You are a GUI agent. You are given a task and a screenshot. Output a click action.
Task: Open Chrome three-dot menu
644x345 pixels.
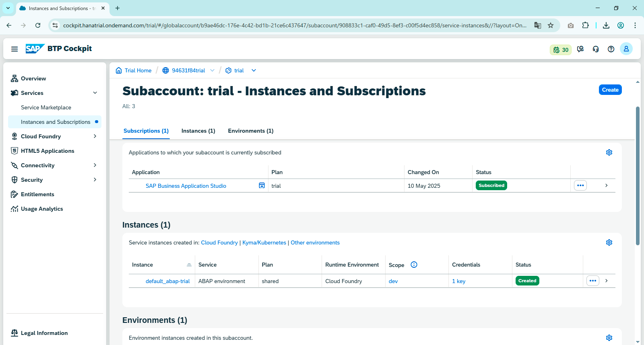(635, 25)
